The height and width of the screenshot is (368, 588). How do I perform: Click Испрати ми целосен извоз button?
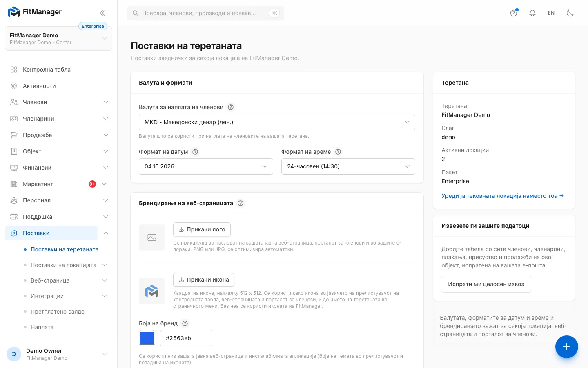coord(486,284)
